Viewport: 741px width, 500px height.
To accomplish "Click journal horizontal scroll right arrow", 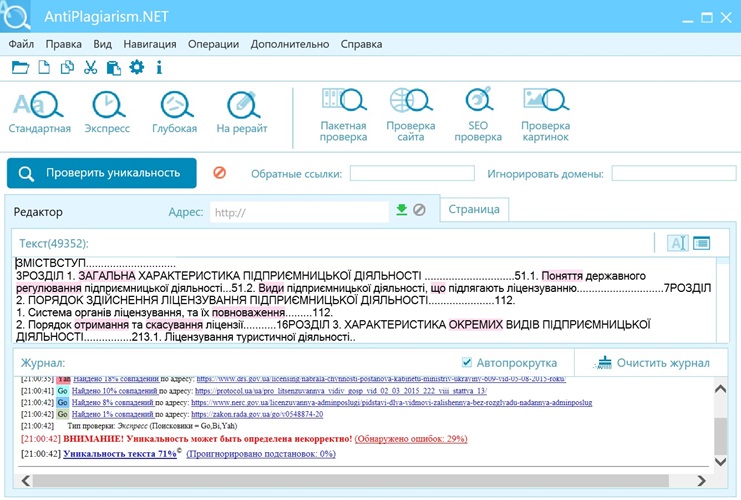I will (x=702, y=481).
